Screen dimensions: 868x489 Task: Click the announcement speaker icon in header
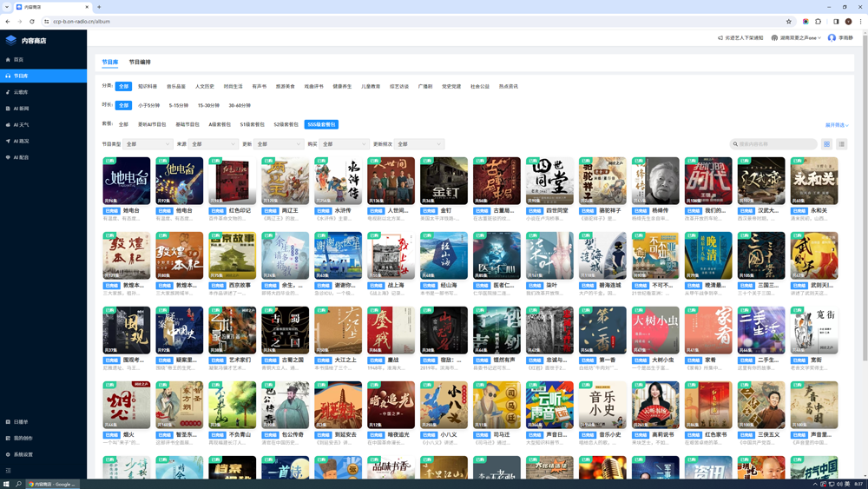720,38
